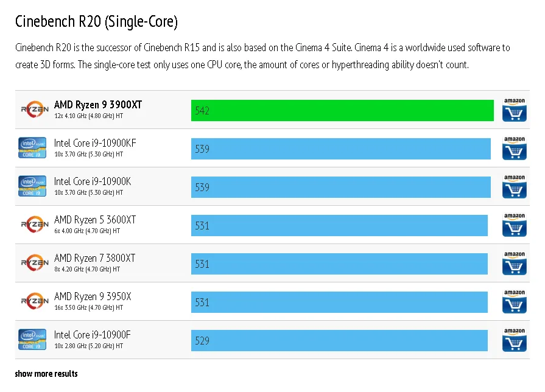Click the Amazon cart icon for Core i9-10900F
This screenshot has height=392, width=545.
click(514, 340)
